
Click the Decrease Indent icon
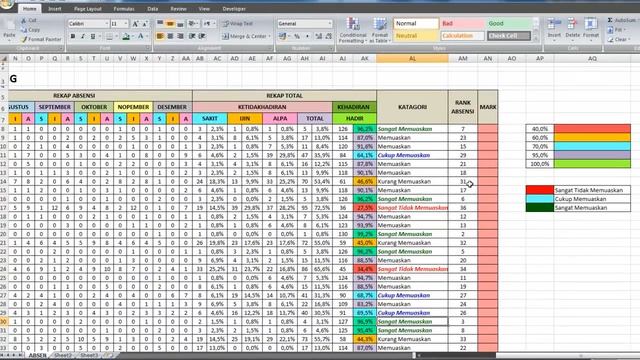pos(192,36)
